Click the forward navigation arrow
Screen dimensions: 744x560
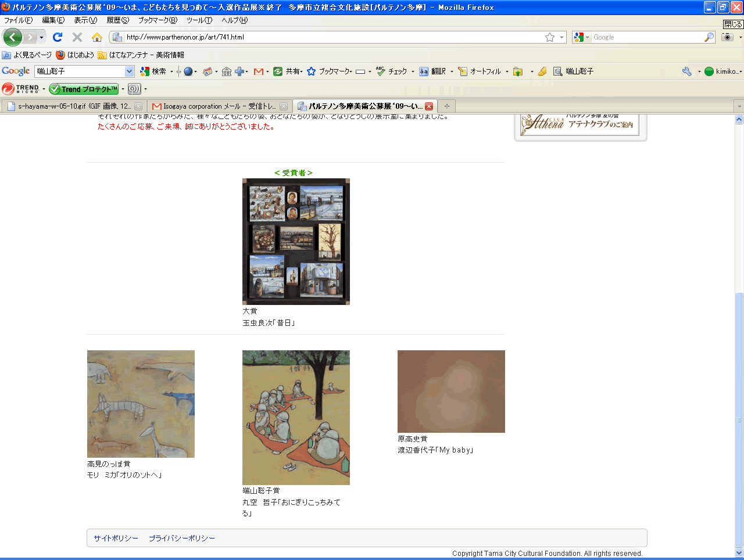point(30,37)
